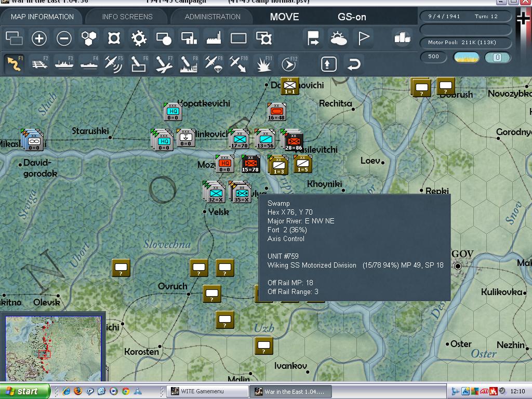Click War in the East taskbar button
This screenshot has width=532, height=399.
[291, 392]
